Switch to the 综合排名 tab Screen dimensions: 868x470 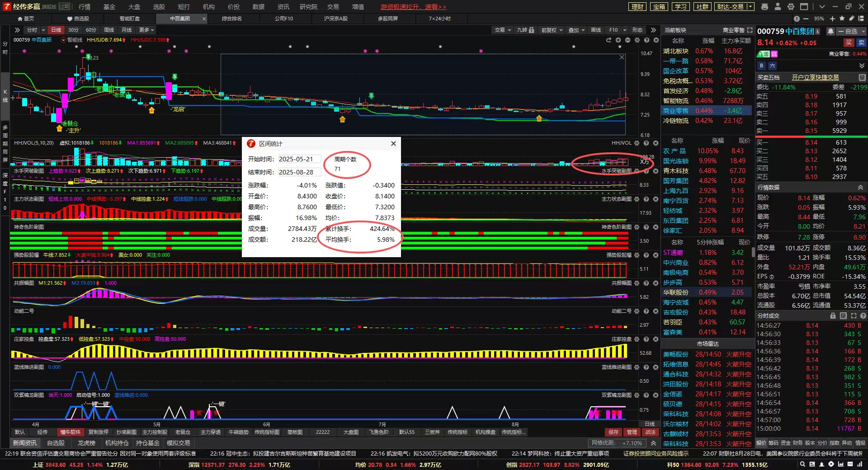coord(231,19)
